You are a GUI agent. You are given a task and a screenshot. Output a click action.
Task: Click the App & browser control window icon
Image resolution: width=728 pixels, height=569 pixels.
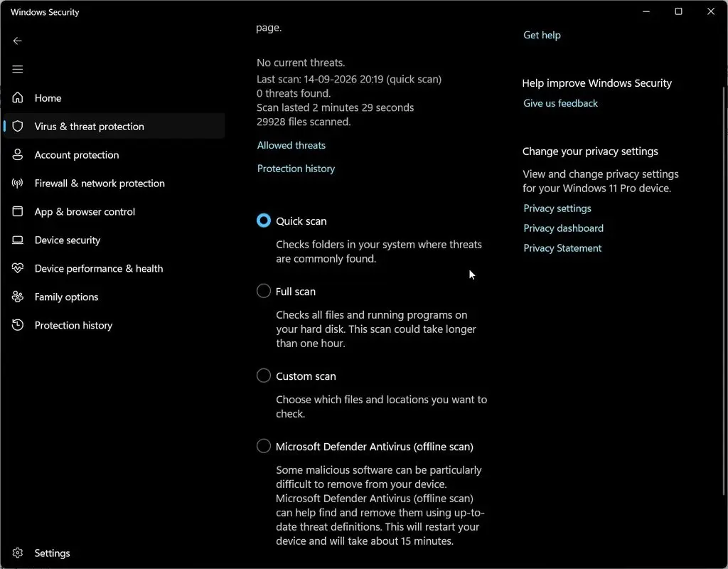18,211
